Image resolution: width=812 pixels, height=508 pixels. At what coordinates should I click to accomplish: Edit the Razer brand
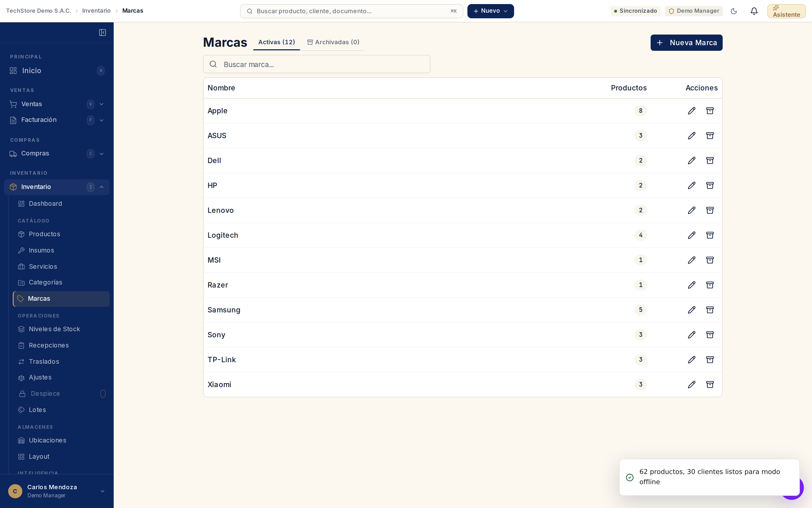pos(691,285)
